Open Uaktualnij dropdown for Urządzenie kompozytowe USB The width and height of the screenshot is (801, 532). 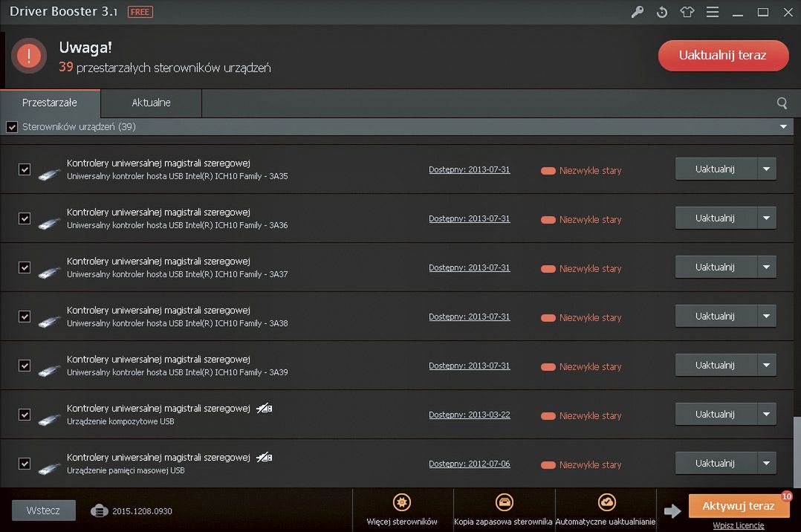pyautogui.click(x=766, y=415)
